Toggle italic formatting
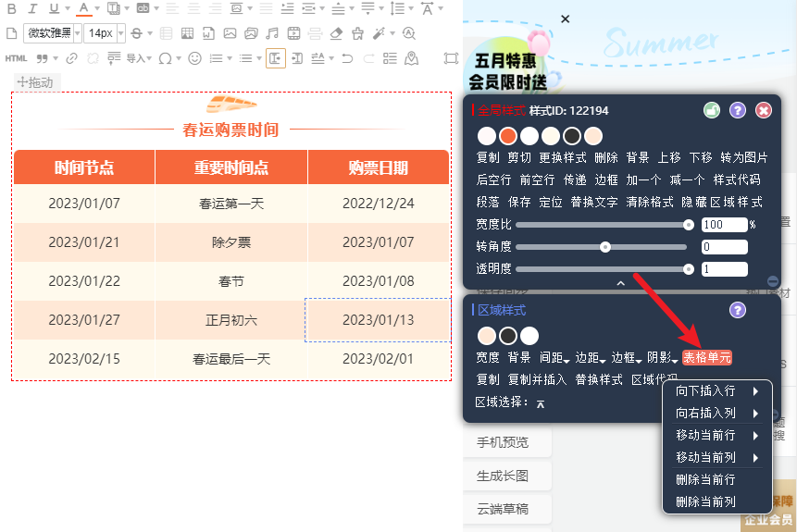797x532 pixels. click(x=32, y=8)
